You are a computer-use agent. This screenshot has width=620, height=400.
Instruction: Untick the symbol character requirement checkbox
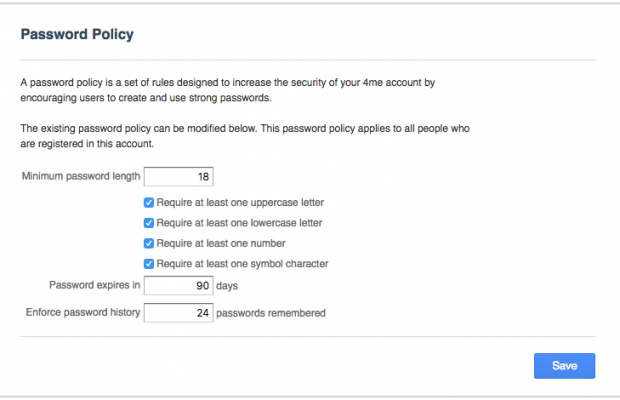[149, 264]
